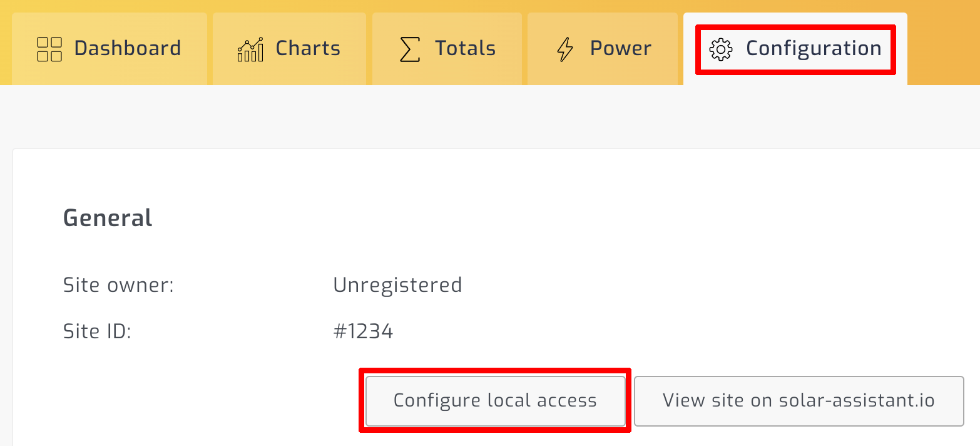Click the gear icon on Configuration tab

coord(721,48)
